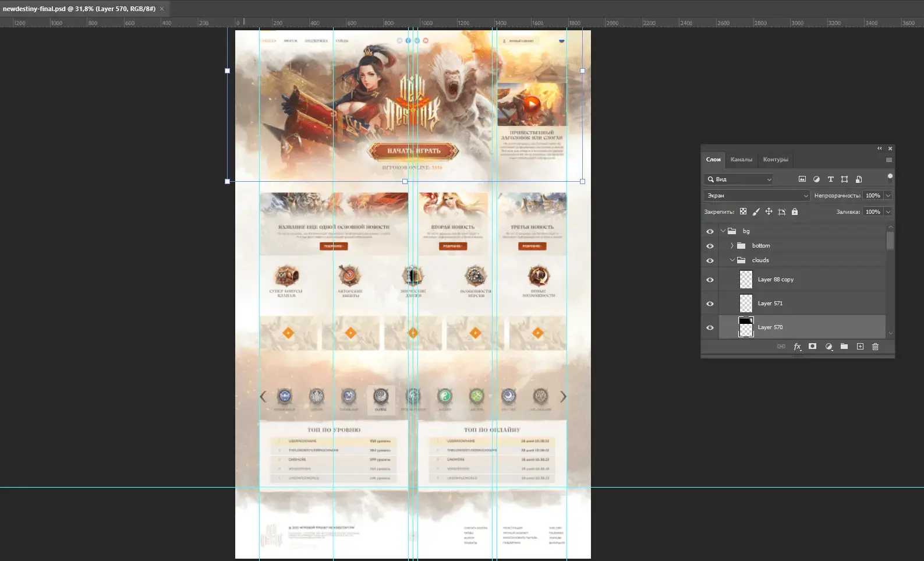Select the 'clouds' group name
924x561 pixels.
760,260
